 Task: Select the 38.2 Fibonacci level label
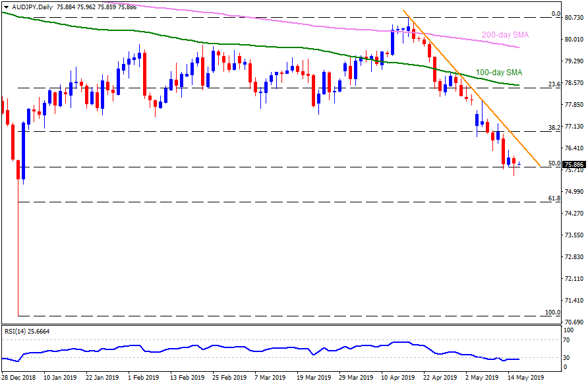[x=554, y=127]
